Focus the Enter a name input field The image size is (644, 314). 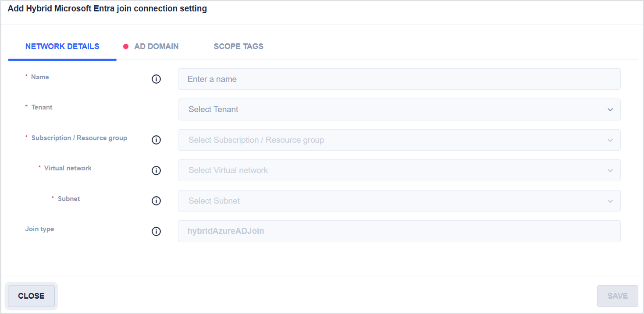point(399,79)
